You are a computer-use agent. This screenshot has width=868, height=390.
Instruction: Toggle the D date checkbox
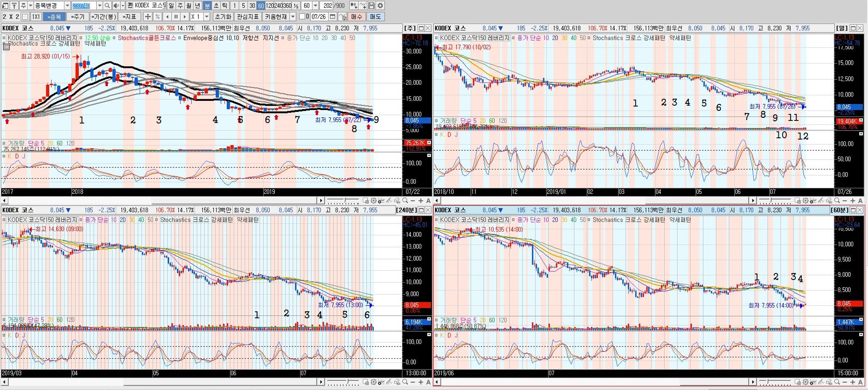[x=302, y=17]
